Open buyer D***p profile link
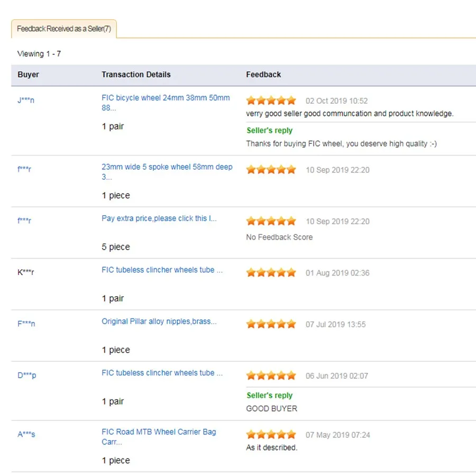The width and height of the screenshot is (476, 476). click(27, 376)
